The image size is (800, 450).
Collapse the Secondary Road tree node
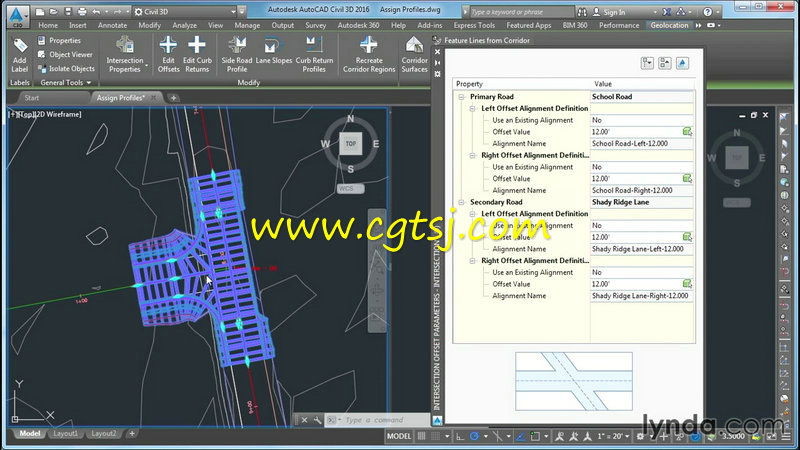[461, 203]
